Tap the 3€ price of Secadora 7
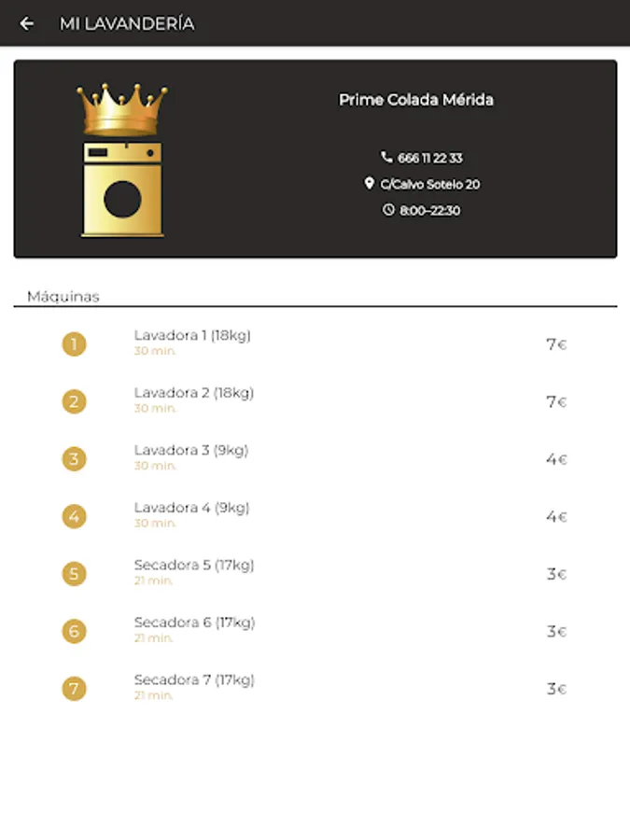Image resolution: width=630 pixels, height=840 pixels. 556,689
